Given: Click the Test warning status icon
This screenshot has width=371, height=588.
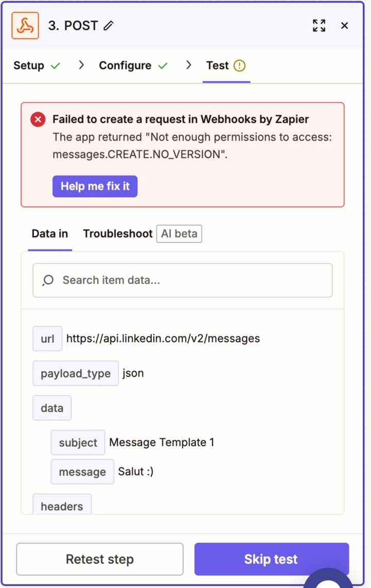Looking at the screenshot, I should [x=239, y=66].
